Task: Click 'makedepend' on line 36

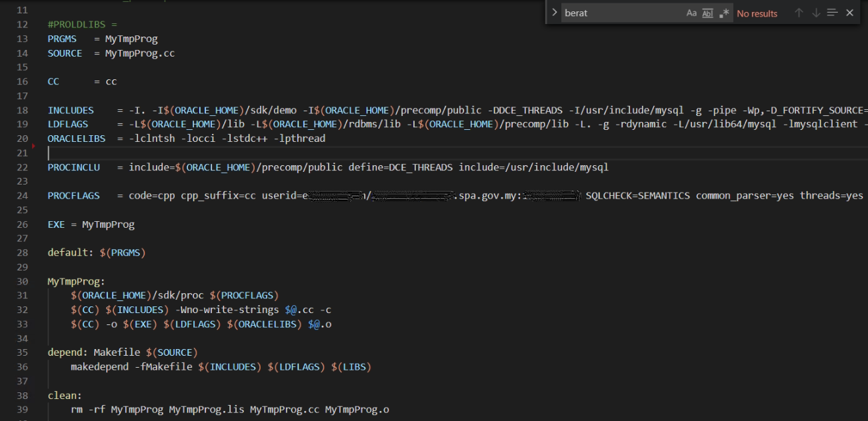Action: click(99, 367)
